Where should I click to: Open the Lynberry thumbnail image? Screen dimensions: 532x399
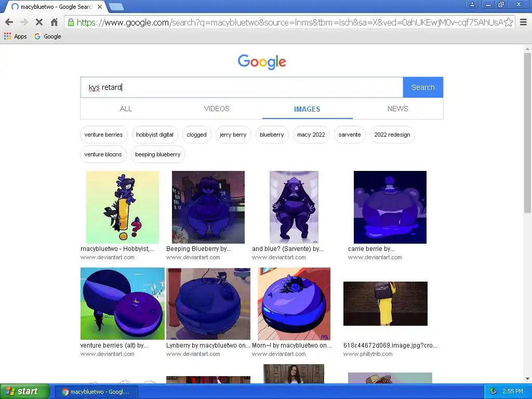coord(208,303)
